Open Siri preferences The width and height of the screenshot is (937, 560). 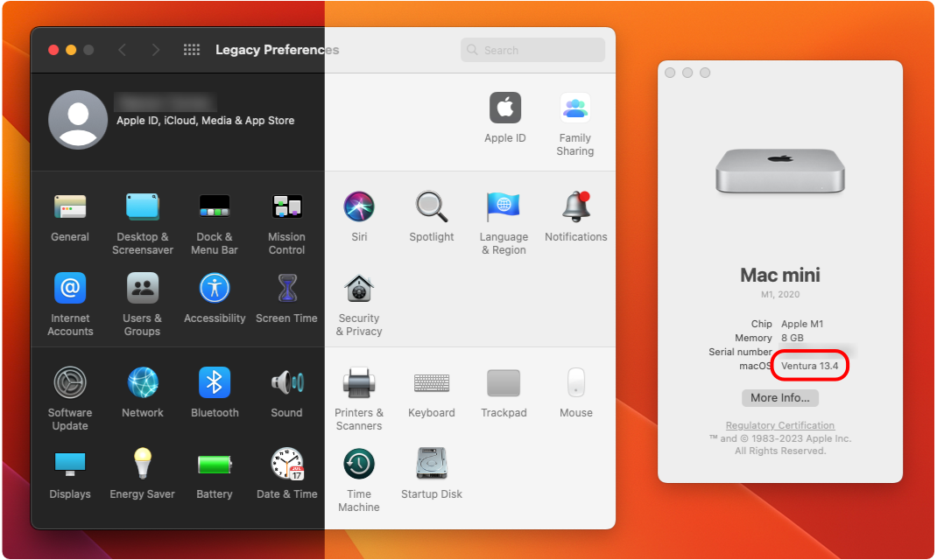pyautogui.click(x=359, y=207)
